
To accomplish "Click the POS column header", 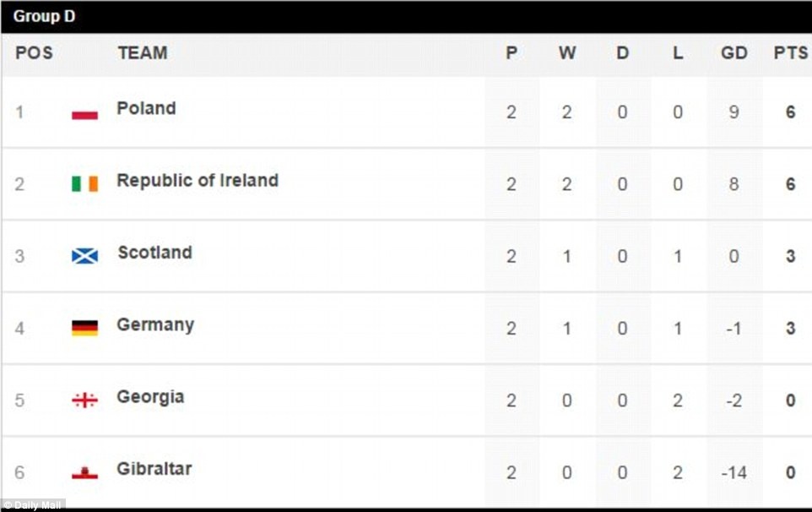I will point(34,52).
